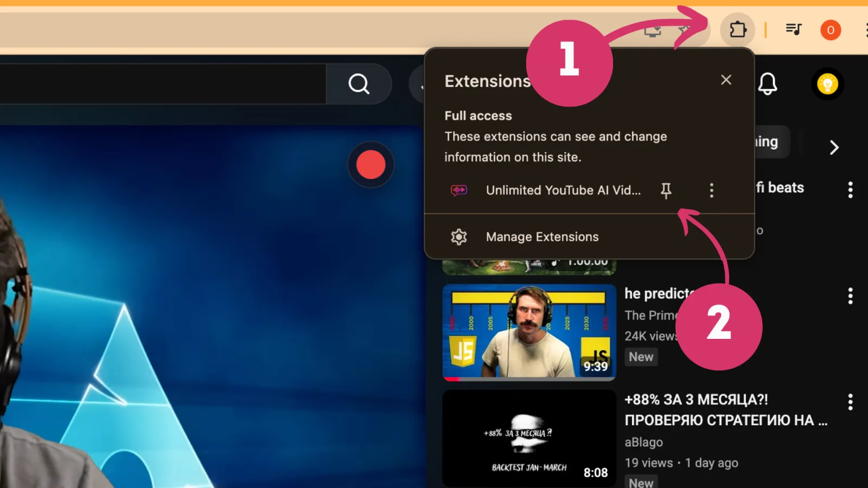The image size is (868, 488).
Task: Open menu for the lofi beats video
Action: (850, 190)
